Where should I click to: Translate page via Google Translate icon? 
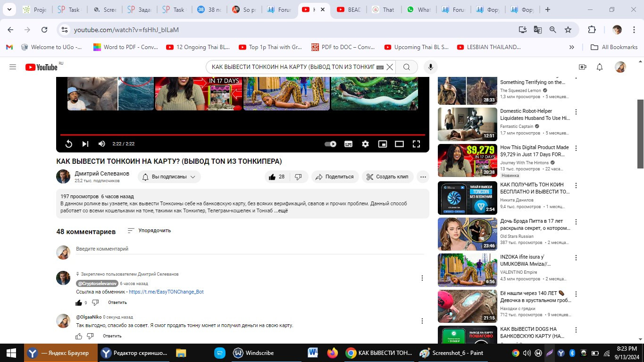click(537, 30)
